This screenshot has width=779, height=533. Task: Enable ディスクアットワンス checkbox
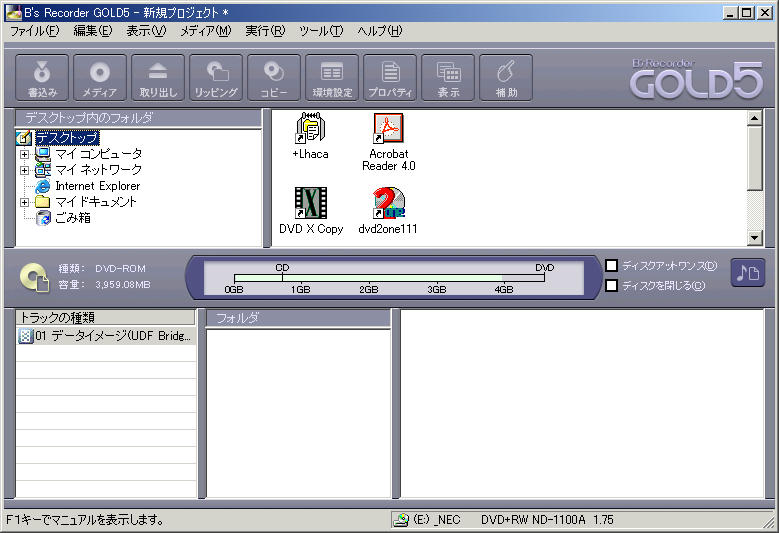(612, 266)
